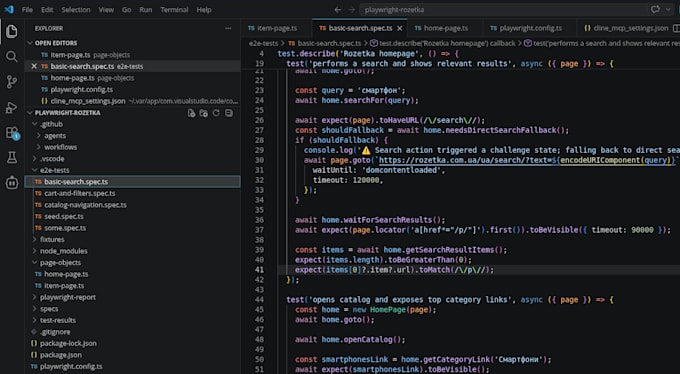Open package.json file
680x374 pixels.
pyautogui.click(x=61, y=355)
